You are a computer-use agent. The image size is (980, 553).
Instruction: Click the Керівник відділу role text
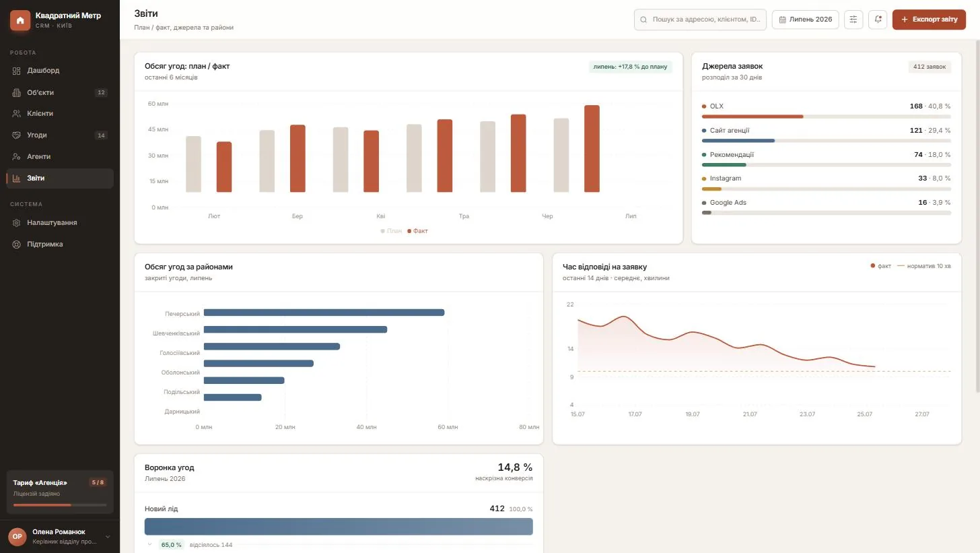coord(65,541)
